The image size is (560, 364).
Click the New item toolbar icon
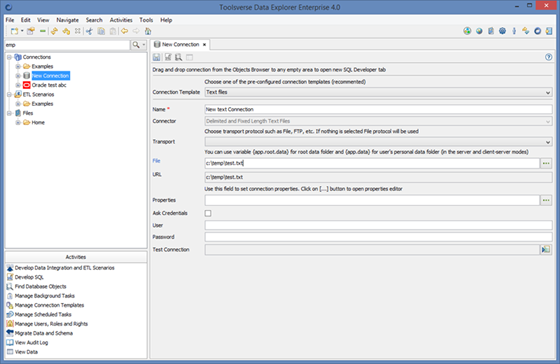pos(14,31)
